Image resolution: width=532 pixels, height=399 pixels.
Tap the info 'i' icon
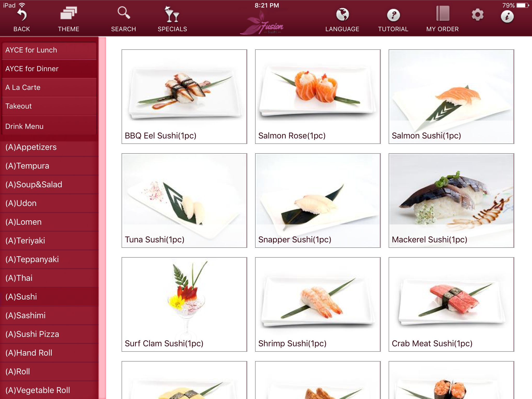click(x=507, y=17)
